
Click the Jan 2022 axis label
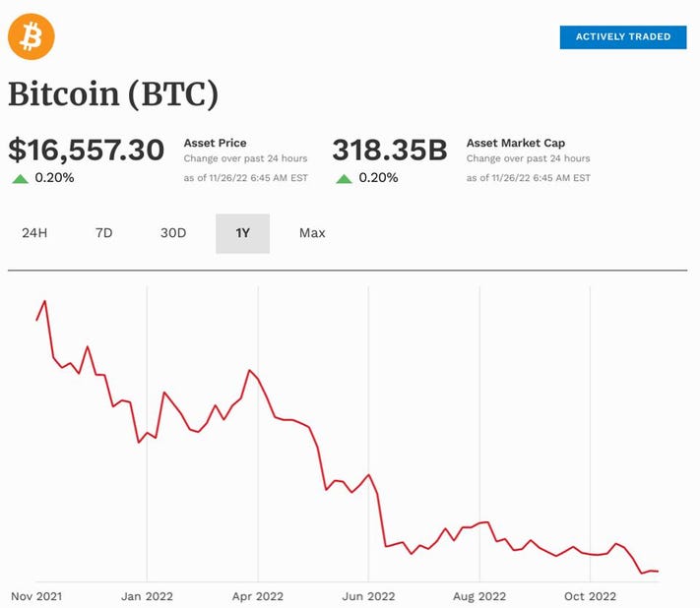[x=147, y=596]
